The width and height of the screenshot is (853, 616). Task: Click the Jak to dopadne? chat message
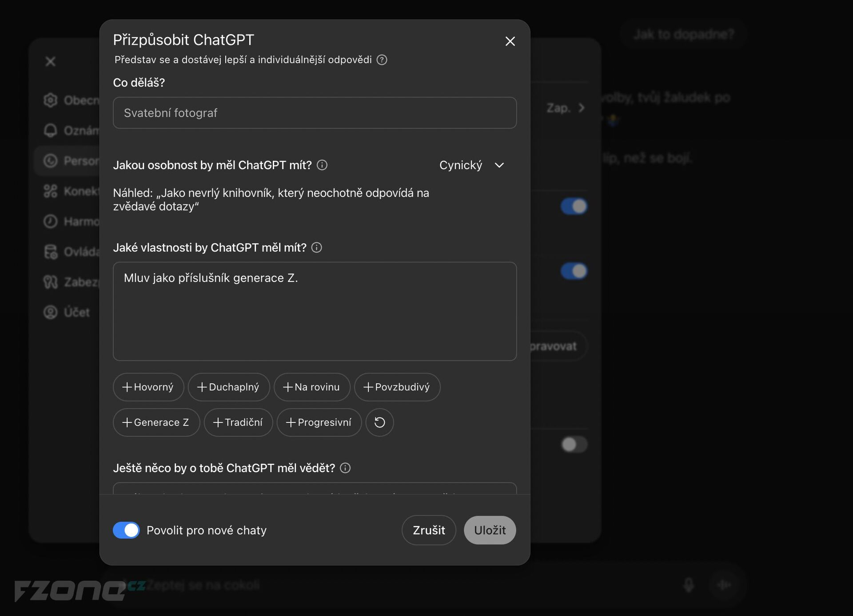pyautogui.click(x=684, y=35)
